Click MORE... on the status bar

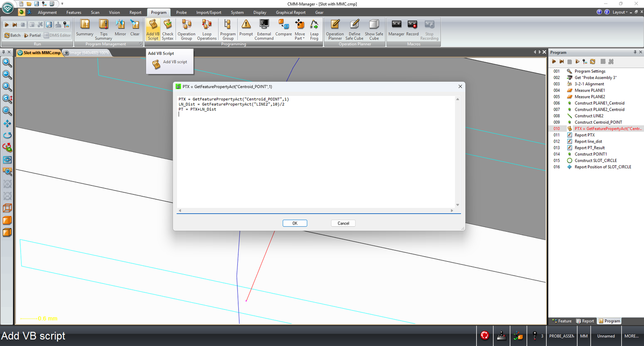[632, 336]
